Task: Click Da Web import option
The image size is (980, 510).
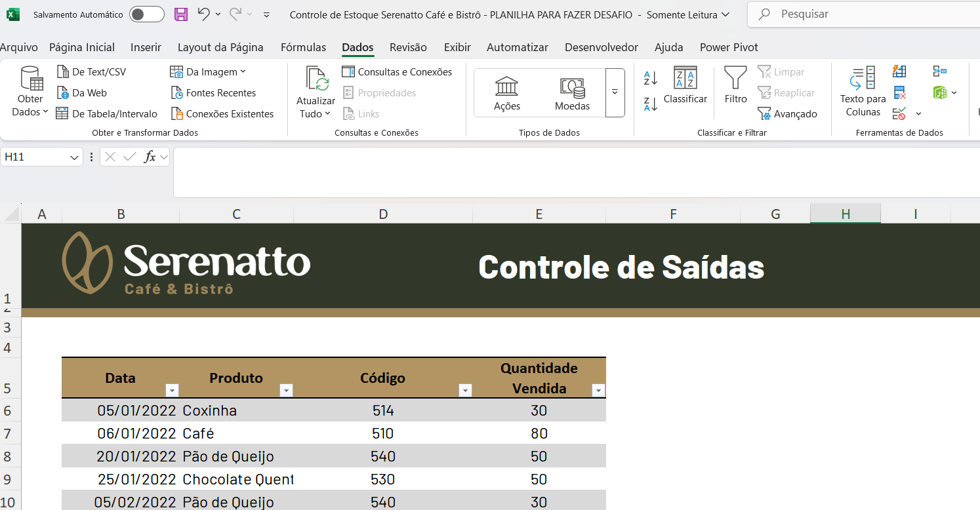Action: [x=81, y=92]
